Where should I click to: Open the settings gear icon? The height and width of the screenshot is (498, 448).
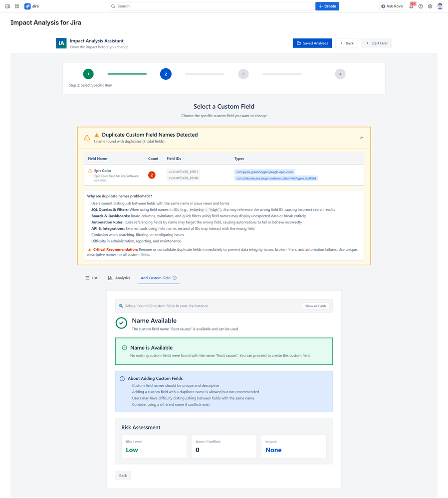[430, 6]
